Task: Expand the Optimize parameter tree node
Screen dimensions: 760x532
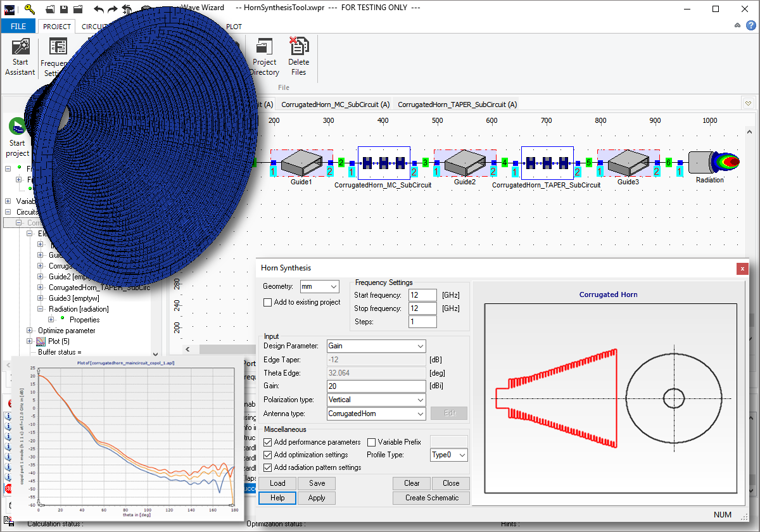Action: 30,331
